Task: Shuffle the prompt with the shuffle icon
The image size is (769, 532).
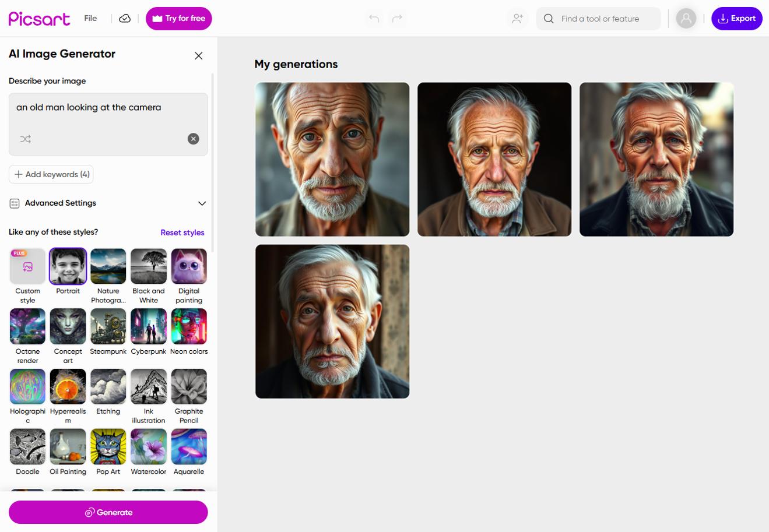Action: [24, 139]
